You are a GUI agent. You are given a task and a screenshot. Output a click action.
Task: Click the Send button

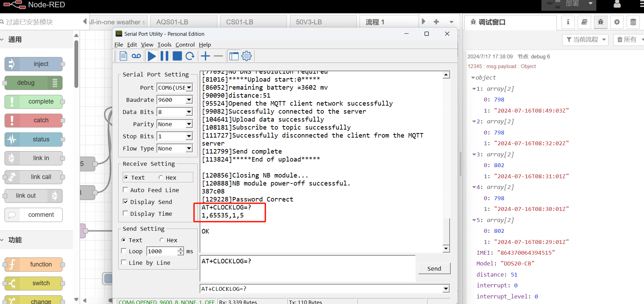[x=434, y=269]
